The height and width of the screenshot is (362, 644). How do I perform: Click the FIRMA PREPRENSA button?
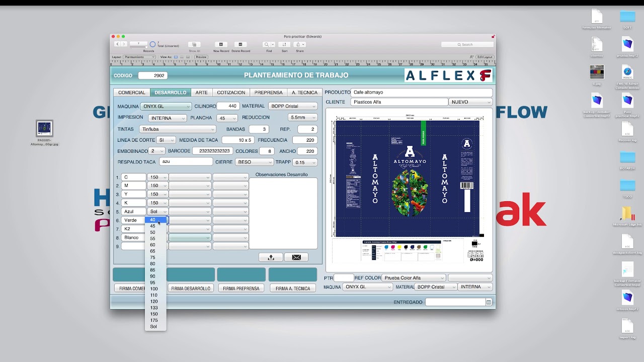point(241,289)
